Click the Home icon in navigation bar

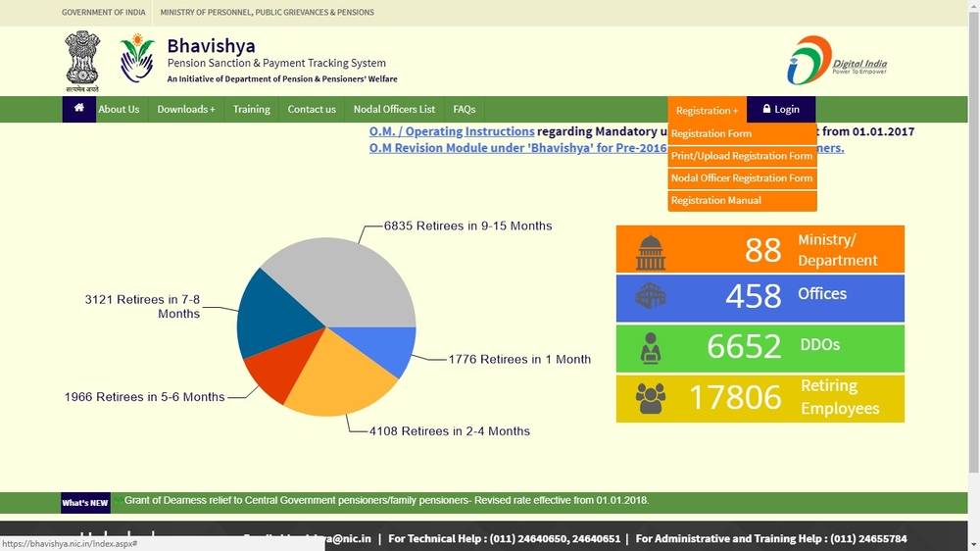(x=78, y=108)
